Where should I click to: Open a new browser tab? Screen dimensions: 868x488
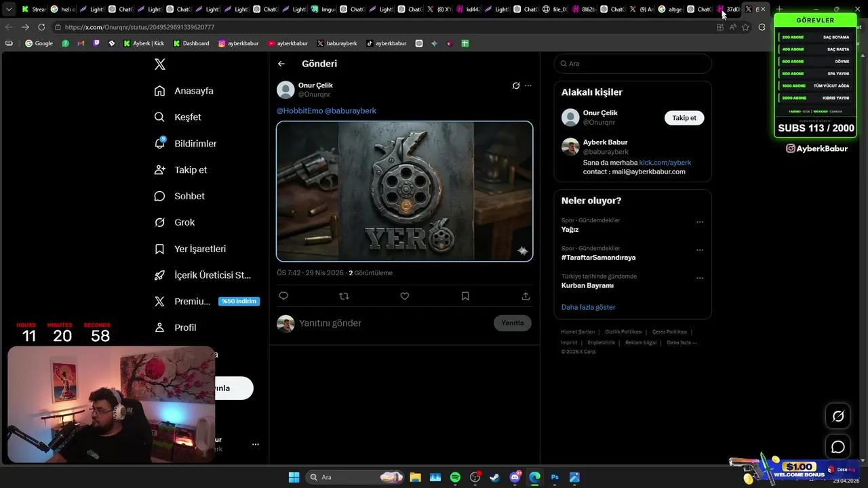(x=779, y=9)
